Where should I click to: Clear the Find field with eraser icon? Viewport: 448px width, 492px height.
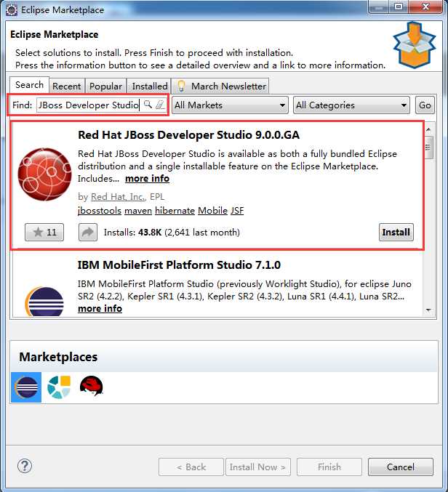pyautogui.click(x=160, y=105)
